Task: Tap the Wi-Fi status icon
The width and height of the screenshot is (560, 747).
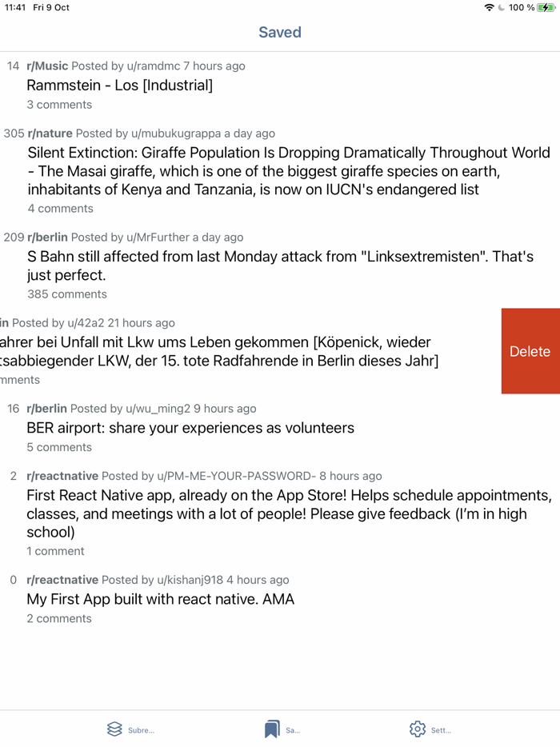Action: [x=489, y=7]
